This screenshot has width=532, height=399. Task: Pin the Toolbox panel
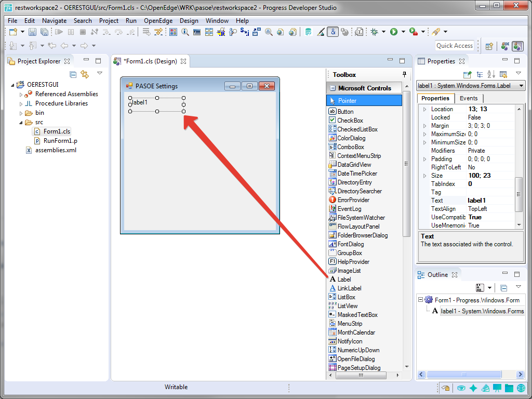click(x=404, y=74)
